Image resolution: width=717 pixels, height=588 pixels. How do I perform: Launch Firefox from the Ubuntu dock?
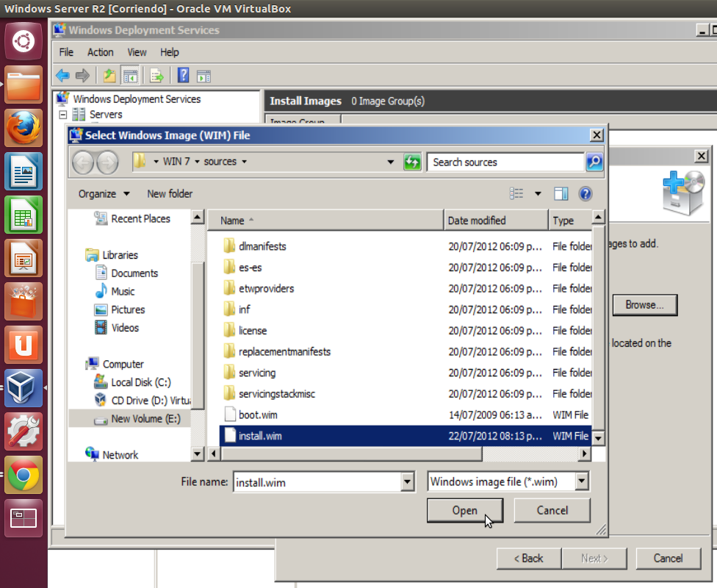[24, 128]
